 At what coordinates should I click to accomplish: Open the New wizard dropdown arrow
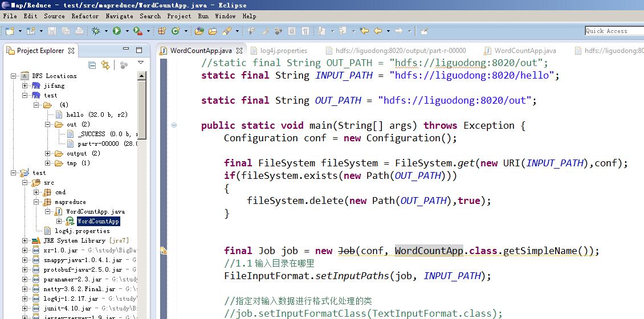pyautogui.click(x=20, y=31)
